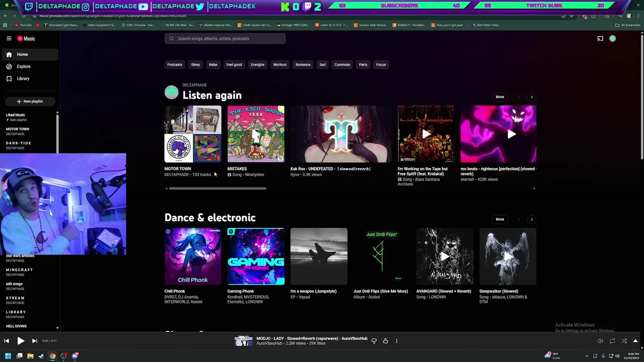Screen dimensions: 644x362
Task: Open the account profile avatar
Action: (x=612, y=39)
